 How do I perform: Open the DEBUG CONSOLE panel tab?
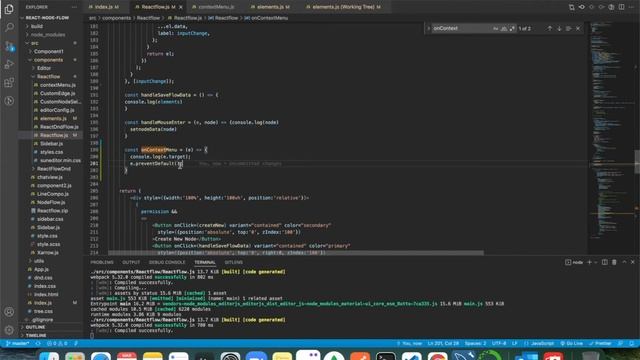coord(167,262)
